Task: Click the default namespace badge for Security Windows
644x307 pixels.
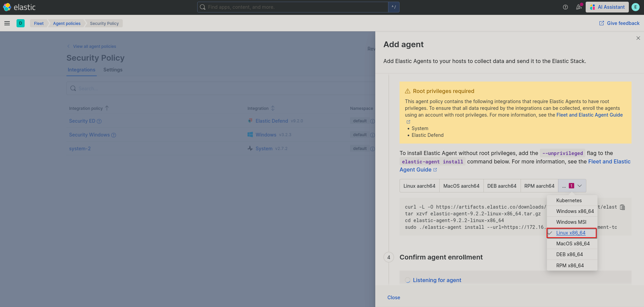Action: pos(360,135)
